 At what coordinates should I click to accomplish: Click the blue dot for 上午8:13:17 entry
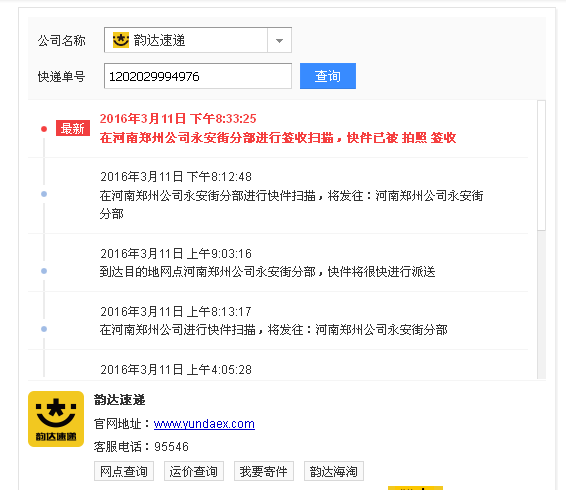[x=44, y=329]
